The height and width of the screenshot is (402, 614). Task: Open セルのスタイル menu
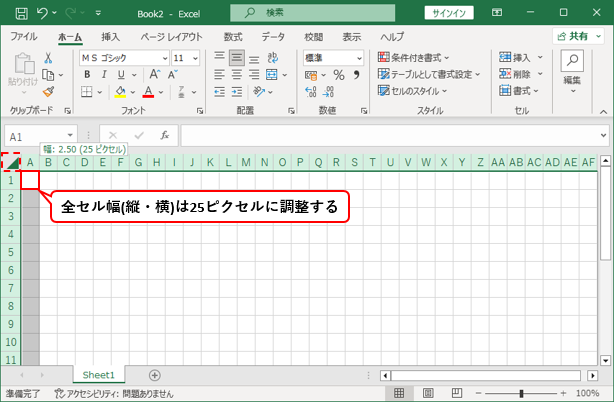(412, 91)
